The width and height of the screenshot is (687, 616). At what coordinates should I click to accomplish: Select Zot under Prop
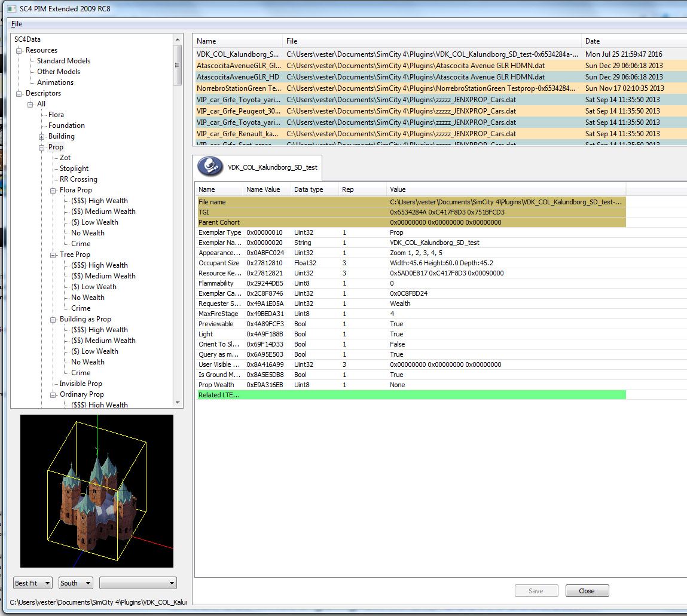pos(65,158)
